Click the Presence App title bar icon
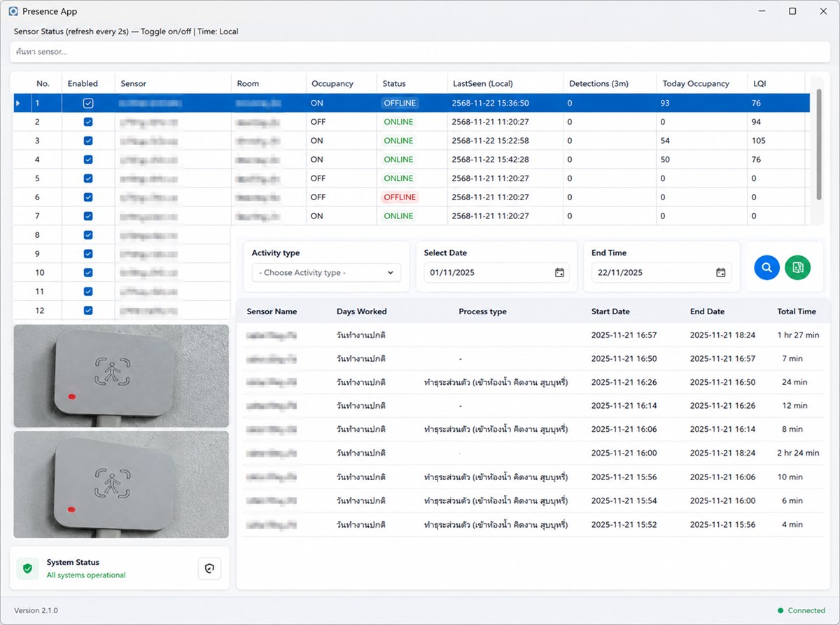Image resolution: width=840 pixels, height=625 pixels. [x=13, y=11]
